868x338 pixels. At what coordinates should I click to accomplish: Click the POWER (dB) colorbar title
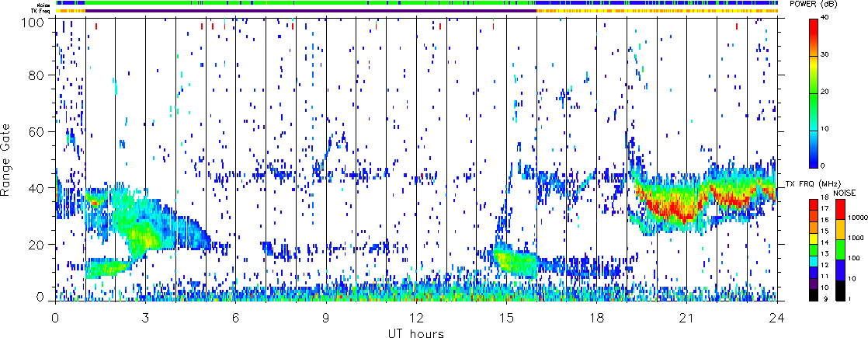point(814,3)
